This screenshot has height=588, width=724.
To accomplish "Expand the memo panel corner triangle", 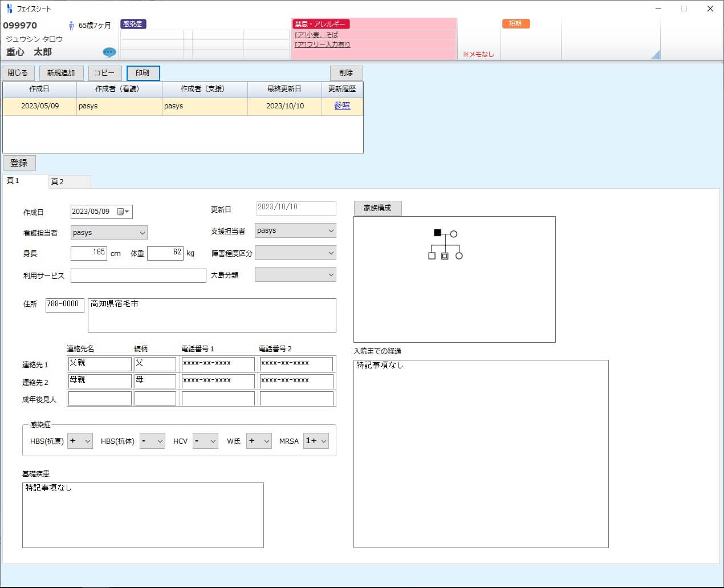I will tap(657, 55).
